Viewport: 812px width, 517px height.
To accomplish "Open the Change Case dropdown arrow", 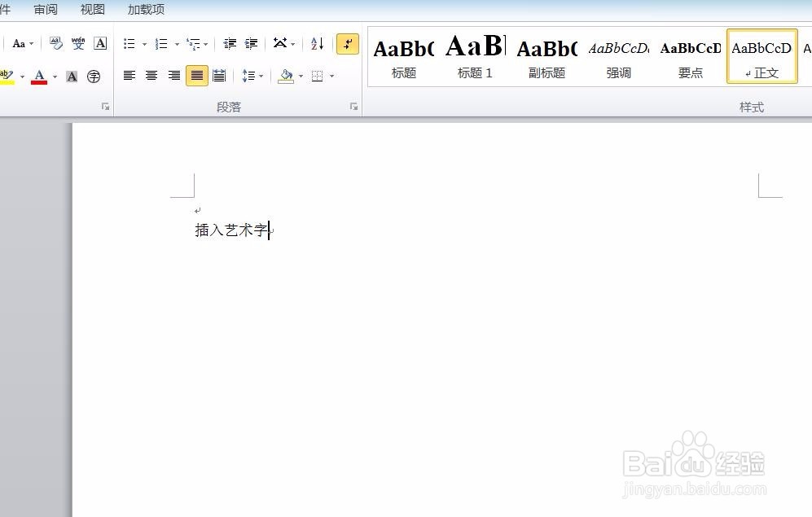I will [x=32, y=43].
